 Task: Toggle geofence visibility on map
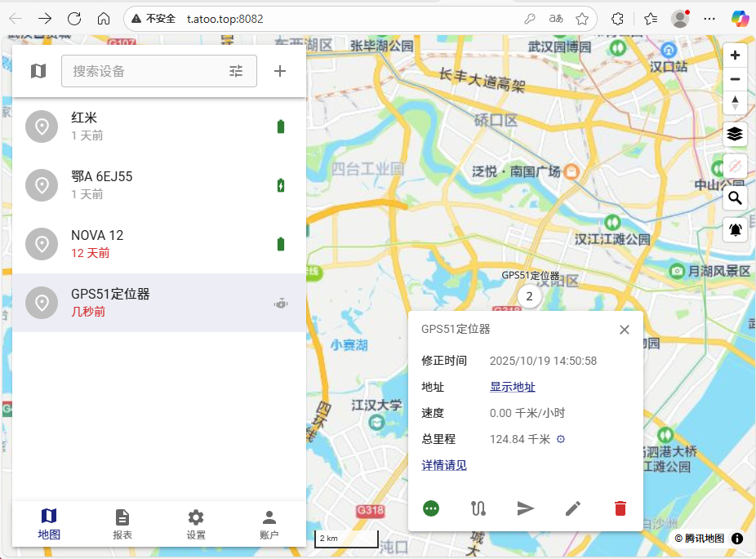tap(735, 166)
